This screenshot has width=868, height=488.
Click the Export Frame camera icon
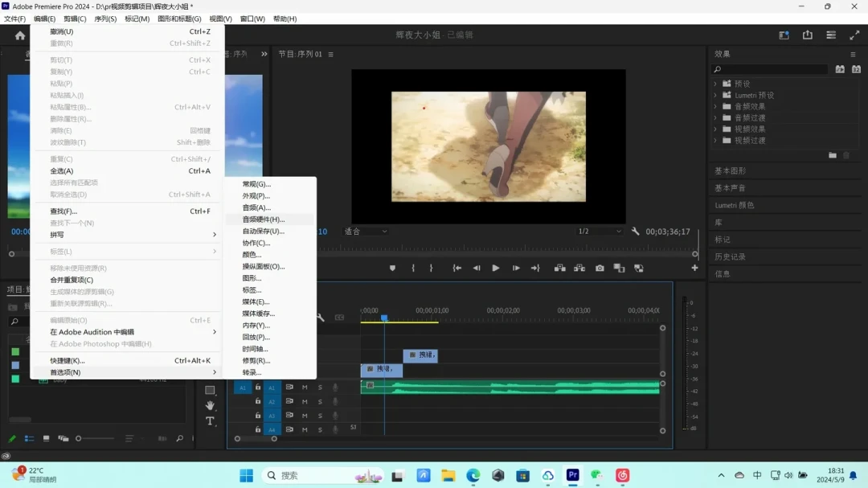[x=600, y=268]
